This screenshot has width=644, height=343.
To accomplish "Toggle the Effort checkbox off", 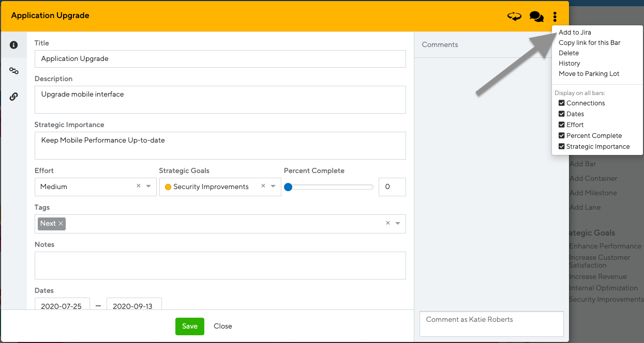I will tap(561, 124).
